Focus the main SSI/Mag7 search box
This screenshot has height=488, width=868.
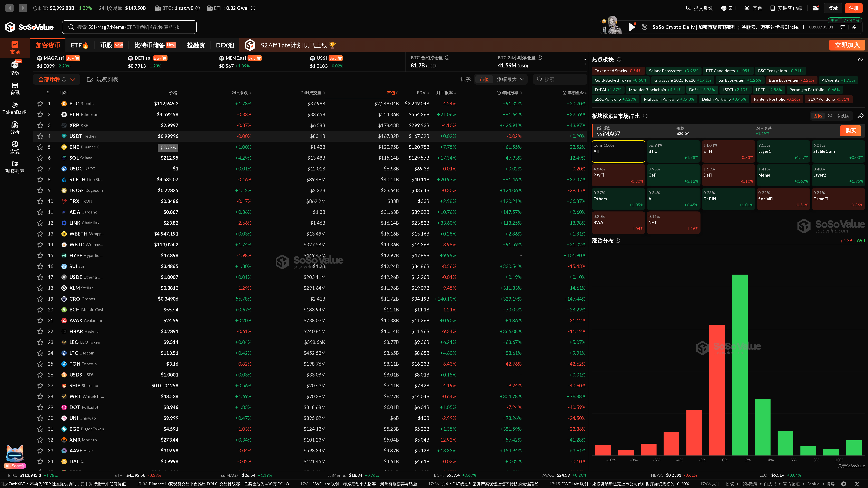pos(129,27)
